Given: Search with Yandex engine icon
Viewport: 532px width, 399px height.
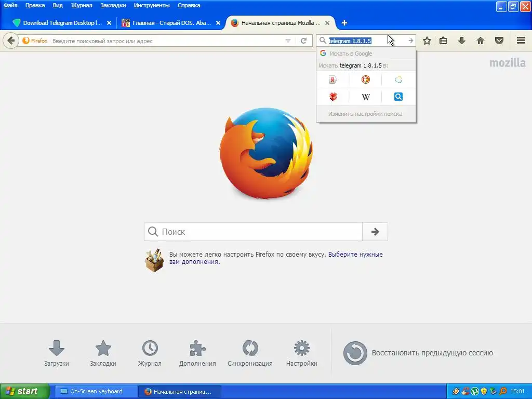Looking at the screenshot, I should [332, 79].
